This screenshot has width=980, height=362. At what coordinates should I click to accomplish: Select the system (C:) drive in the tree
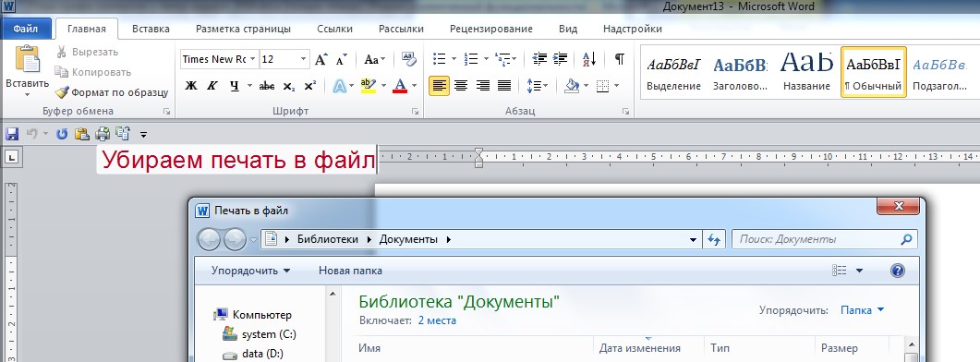pos(260,334)
